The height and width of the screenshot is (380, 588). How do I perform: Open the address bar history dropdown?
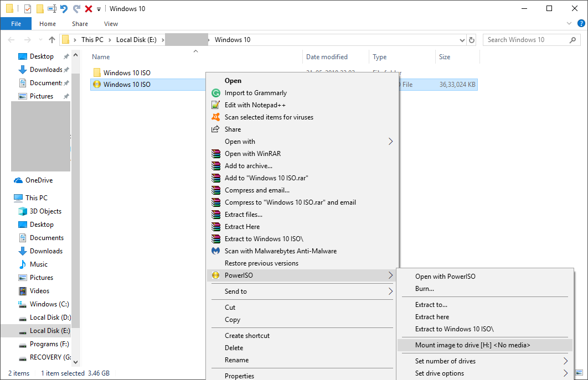pos(463,40)
